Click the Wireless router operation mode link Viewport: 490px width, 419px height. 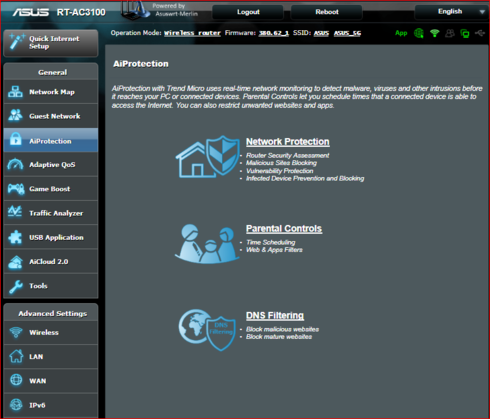[x=192, y=33]
